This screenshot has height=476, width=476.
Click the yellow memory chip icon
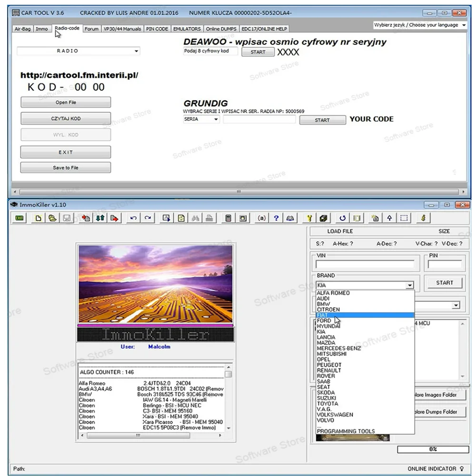click(357, 218)
